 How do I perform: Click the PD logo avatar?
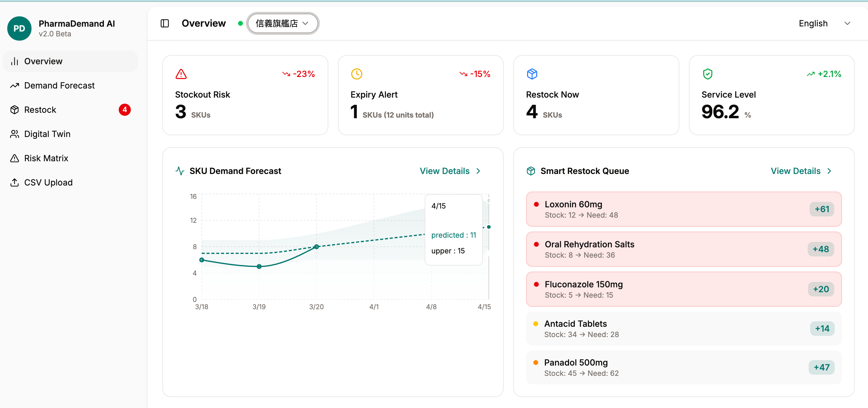[19, 28]
